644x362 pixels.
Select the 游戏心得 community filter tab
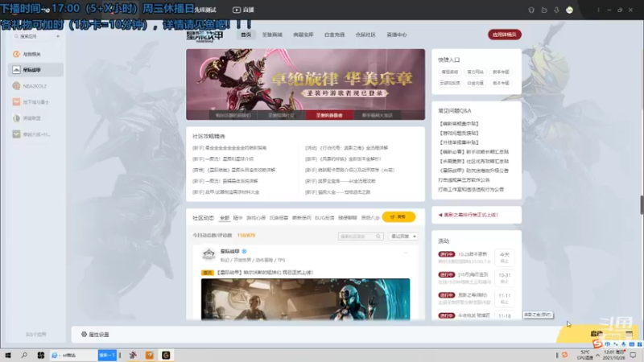256,217
